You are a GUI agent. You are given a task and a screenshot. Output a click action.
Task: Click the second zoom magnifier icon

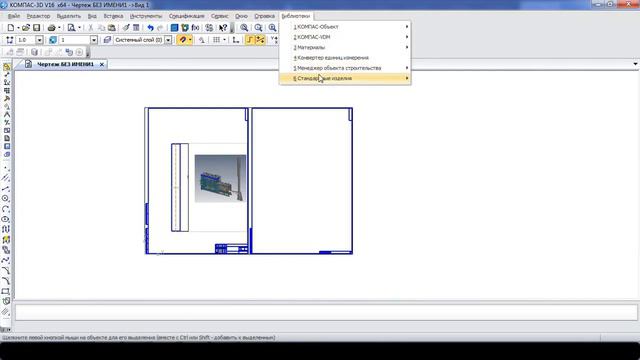pos(258,28)
